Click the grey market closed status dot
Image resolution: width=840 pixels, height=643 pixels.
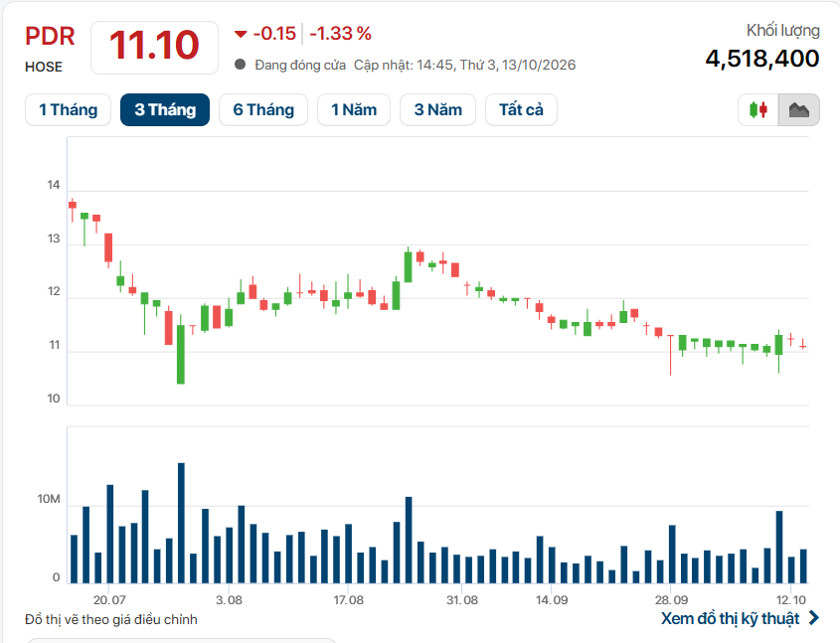240,65
